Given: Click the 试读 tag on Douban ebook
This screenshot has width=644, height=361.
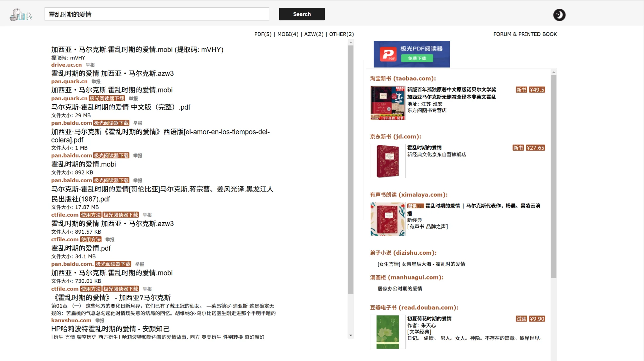Looking at the screenshot, I should click(521, 319).
